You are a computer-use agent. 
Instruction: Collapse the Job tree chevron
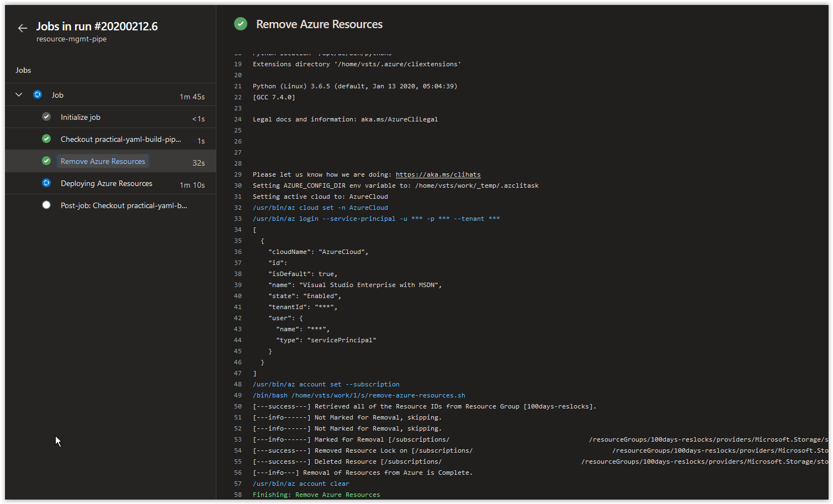19,95
